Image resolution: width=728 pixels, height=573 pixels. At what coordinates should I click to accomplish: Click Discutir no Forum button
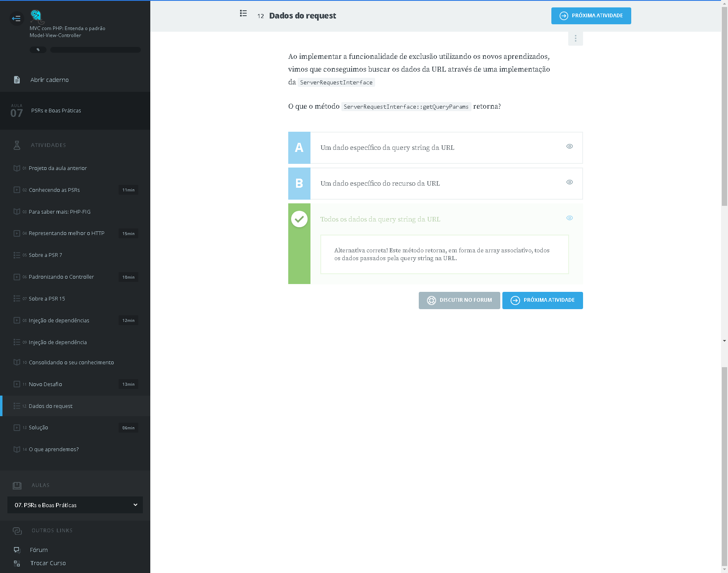pos(459,300)
